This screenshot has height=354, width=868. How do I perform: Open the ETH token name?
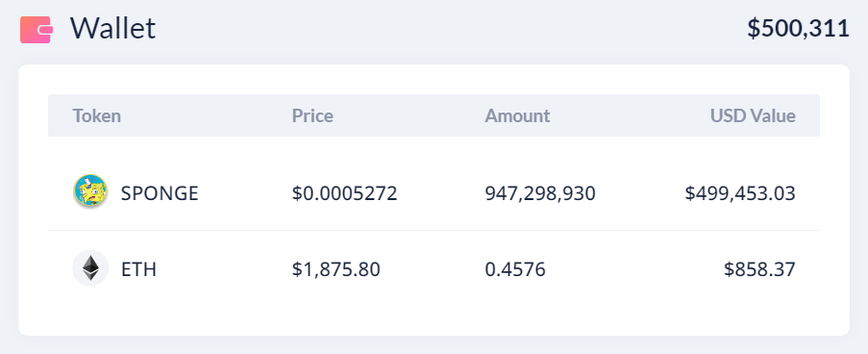pyautogui.click(x=139, y=269)
